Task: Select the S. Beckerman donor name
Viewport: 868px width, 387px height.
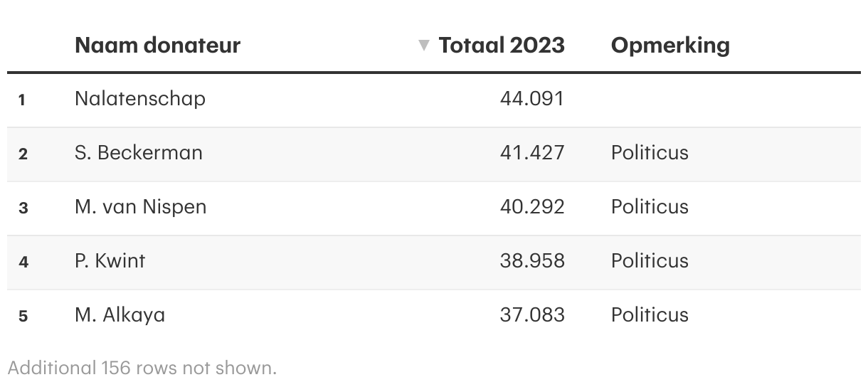Action: pyautogui.click(x=139, y=152)
